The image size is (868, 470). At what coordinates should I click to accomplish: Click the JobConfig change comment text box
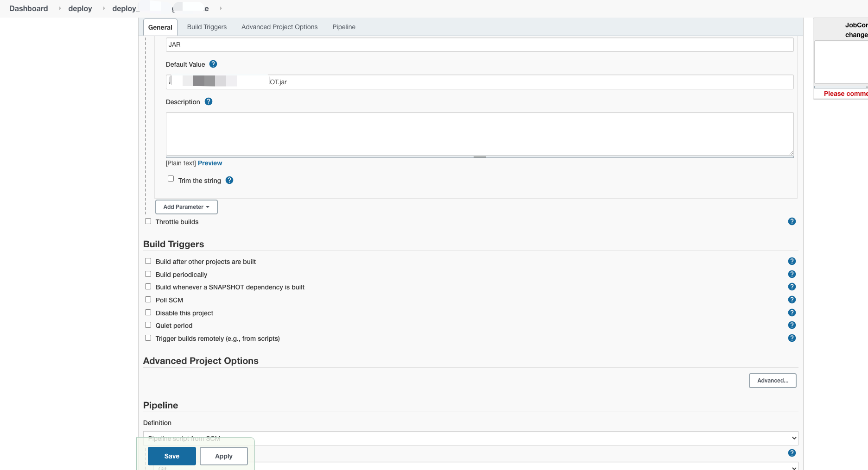point(841,62)
